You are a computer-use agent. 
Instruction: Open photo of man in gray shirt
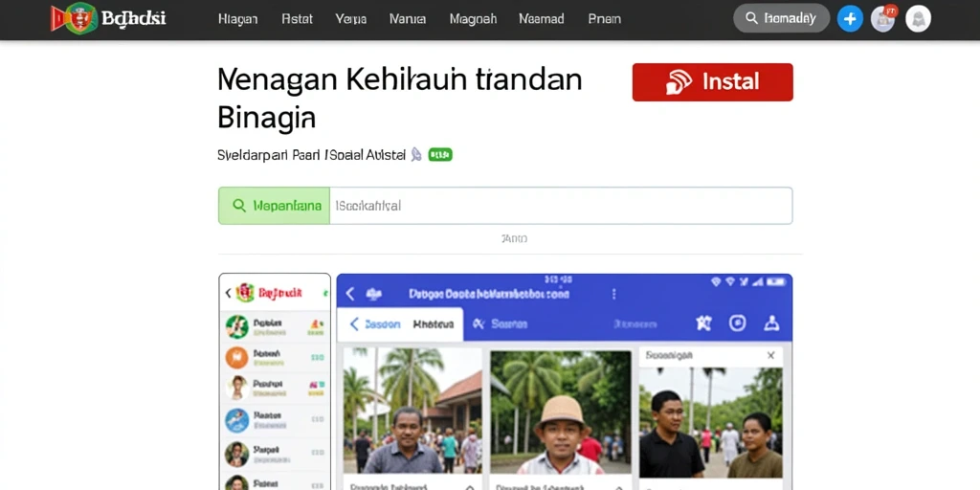click(x=412, y=411)
